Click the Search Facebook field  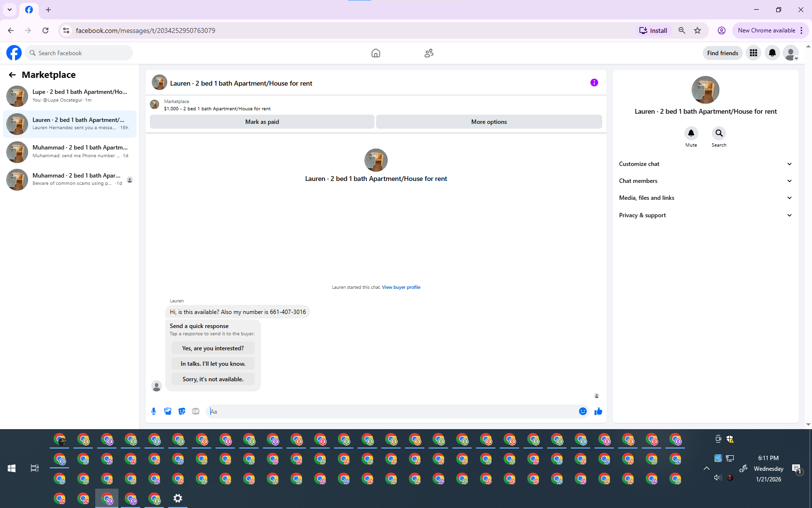coord(79,53)
